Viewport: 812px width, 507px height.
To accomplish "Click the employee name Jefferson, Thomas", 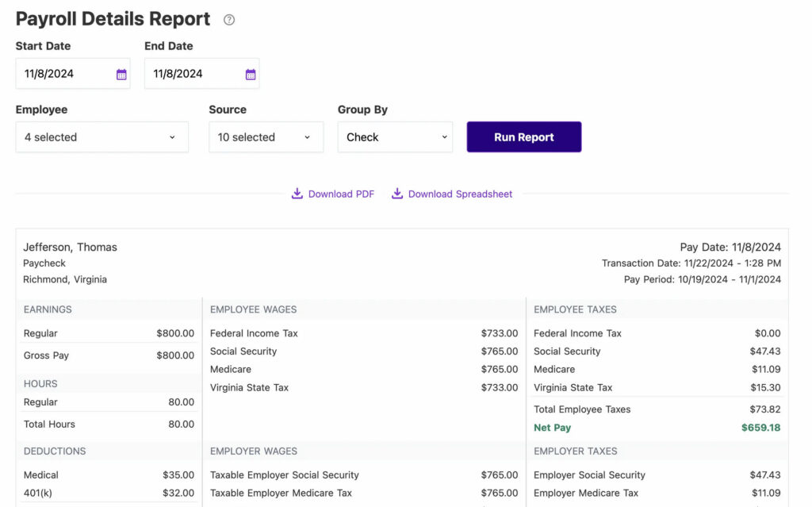I will coord(70,248).
